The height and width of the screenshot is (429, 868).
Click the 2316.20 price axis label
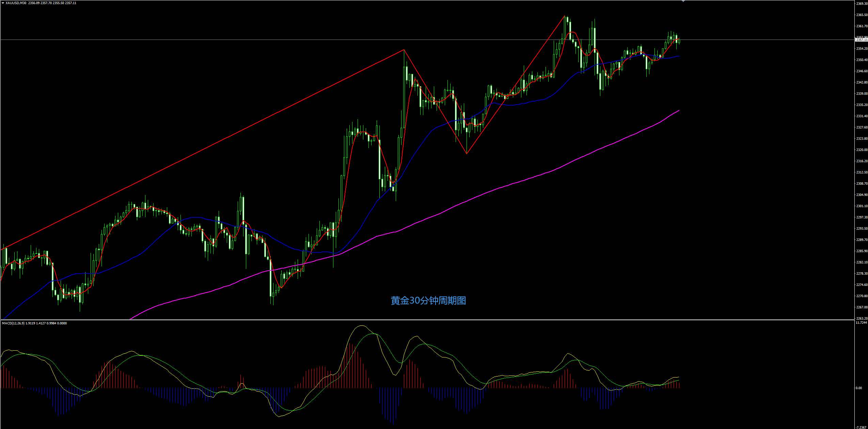click(x=862, y=161)
